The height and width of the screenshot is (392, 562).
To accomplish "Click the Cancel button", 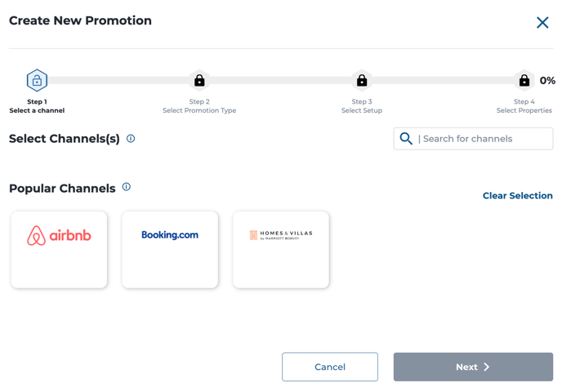I will [x=330, y=367].
